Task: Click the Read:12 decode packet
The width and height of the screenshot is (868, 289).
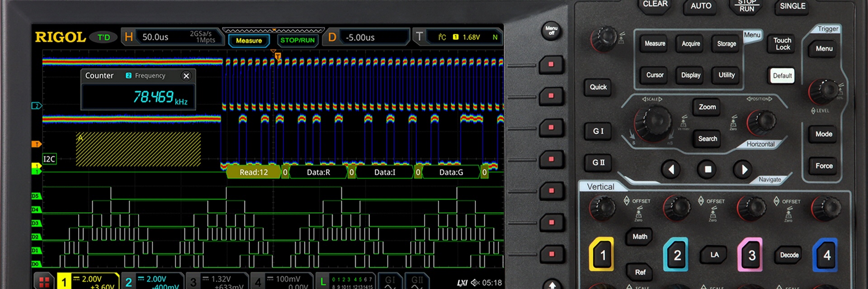Action: (x=254, y=172)
